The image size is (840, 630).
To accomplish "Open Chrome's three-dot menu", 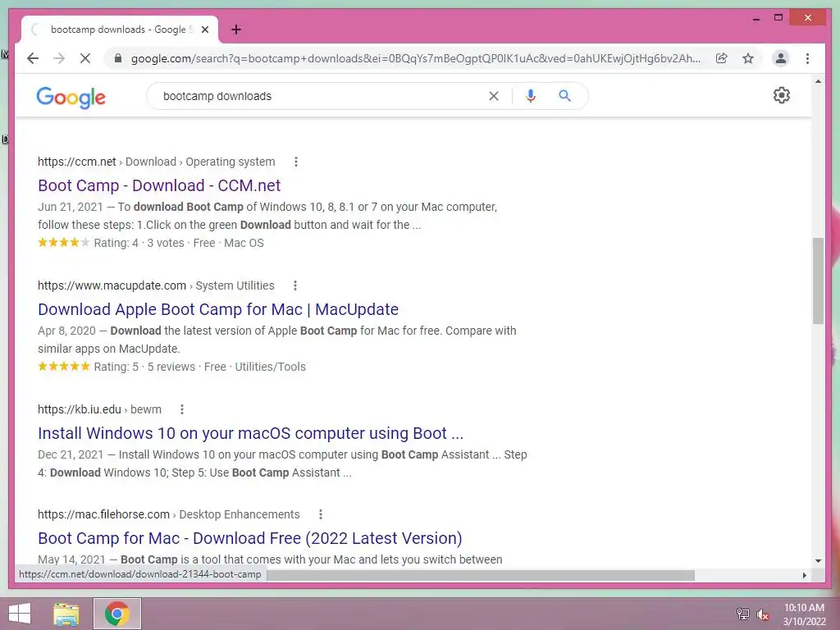I will [x=807, y=58].
